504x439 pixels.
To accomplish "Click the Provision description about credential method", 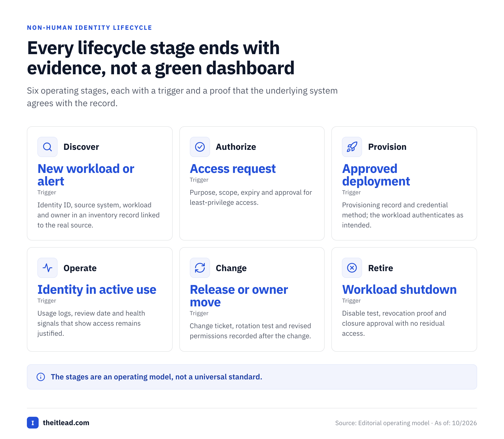I will (x=403, y=215).
